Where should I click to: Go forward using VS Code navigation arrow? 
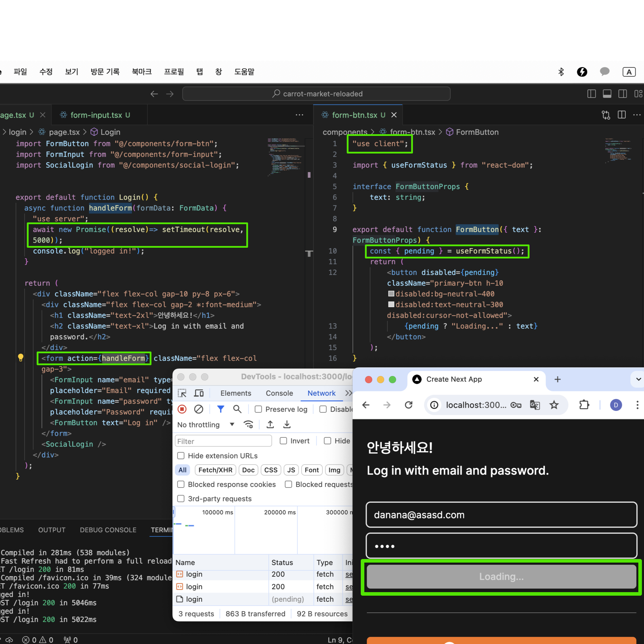[x=170, y=94]
